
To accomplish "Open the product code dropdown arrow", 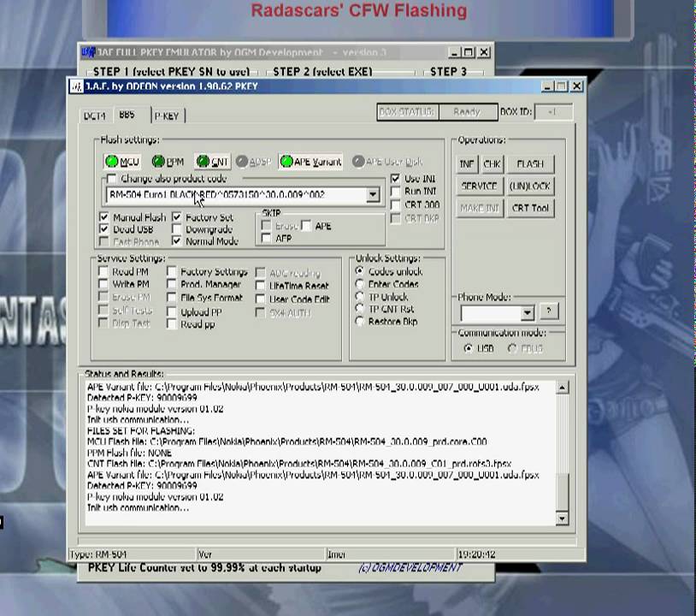I will [x=373, y=194].
